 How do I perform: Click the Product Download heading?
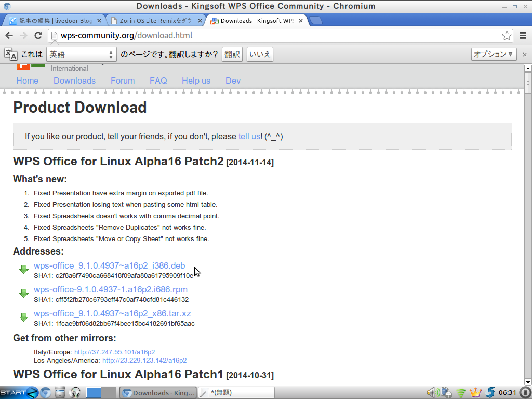79,108
